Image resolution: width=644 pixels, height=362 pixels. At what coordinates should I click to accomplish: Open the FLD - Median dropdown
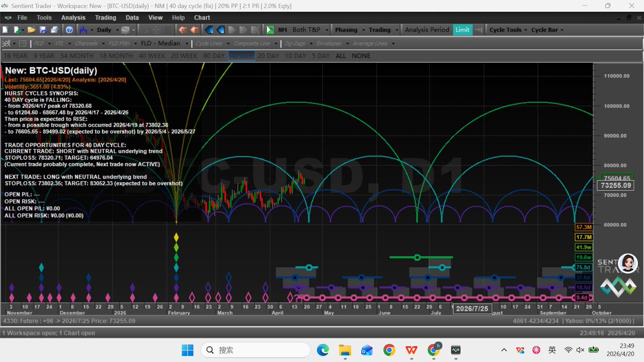coord(164,43)
